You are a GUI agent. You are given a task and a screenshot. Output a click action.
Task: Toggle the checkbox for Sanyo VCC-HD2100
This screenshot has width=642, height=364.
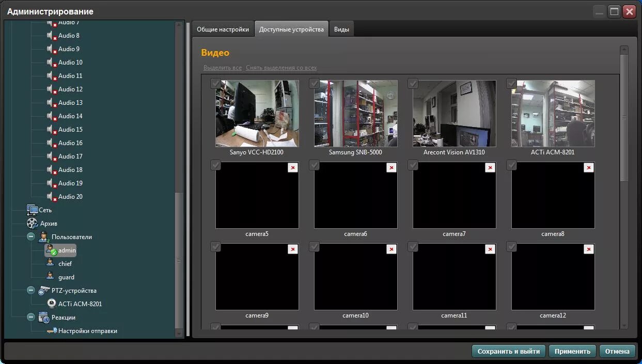tap(215, 83)
